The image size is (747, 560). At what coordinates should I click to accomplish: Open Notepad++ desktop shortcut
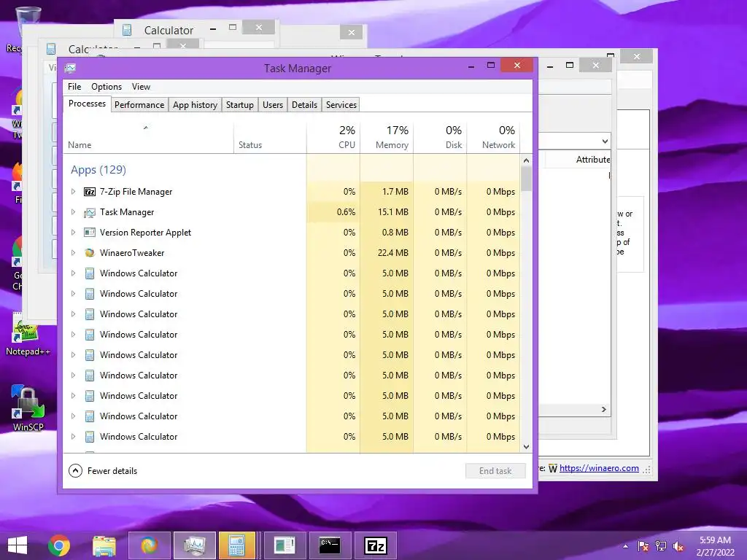(x=28, y=334)
